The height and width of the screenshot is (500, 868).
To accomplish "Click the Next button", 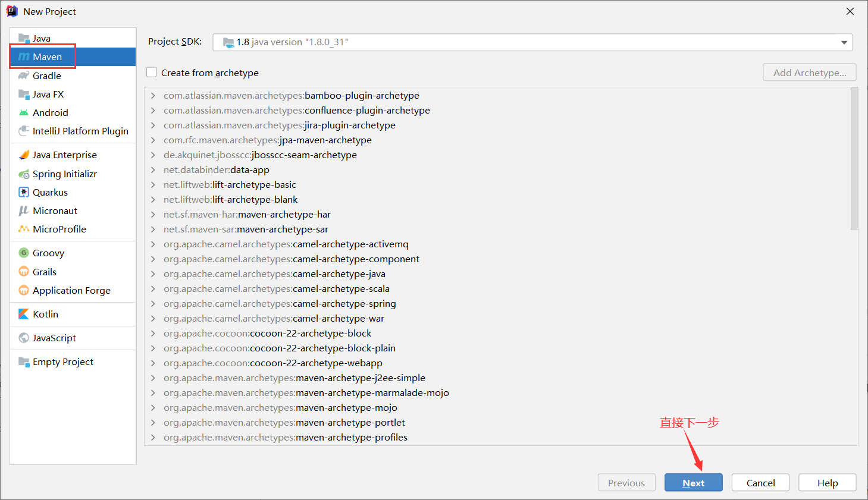I will (693, 483).
